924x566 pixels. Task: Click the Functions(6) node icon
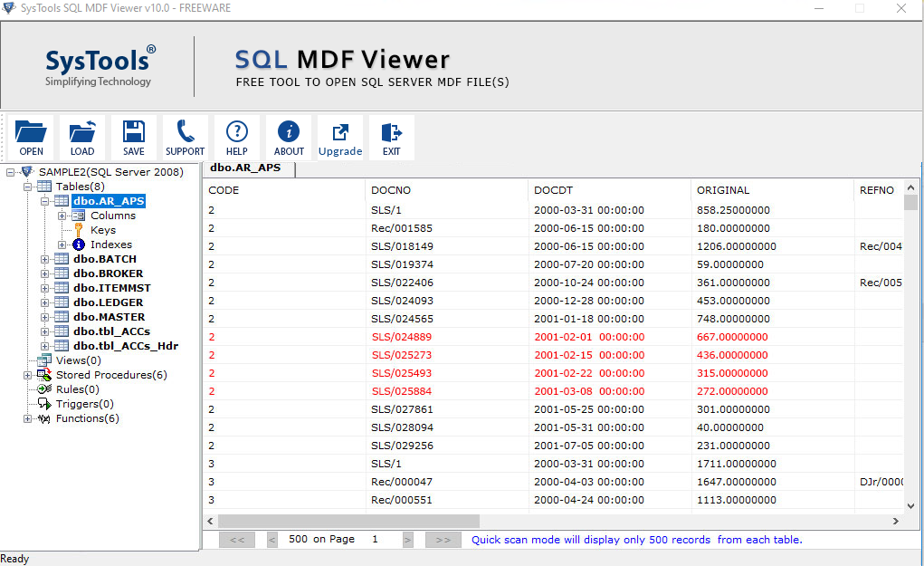pyautogui.click(x=44, y=418)
